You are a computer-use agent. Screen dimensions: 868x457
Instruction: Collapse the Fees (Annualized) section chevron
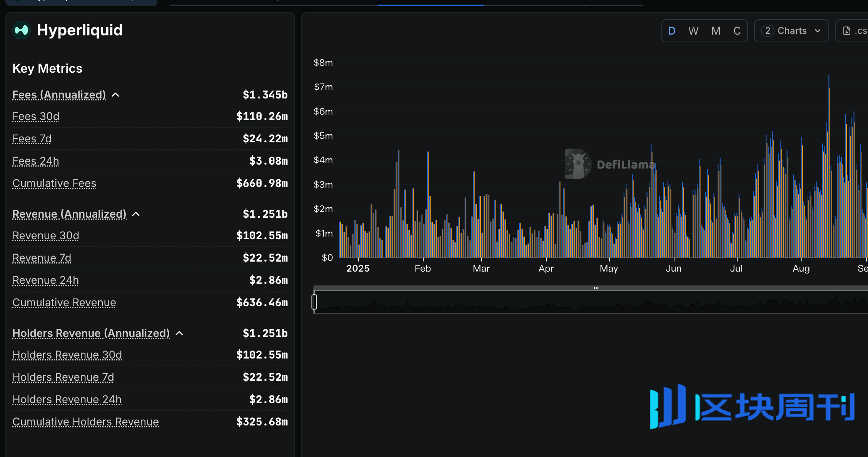[x=115, y=95]
